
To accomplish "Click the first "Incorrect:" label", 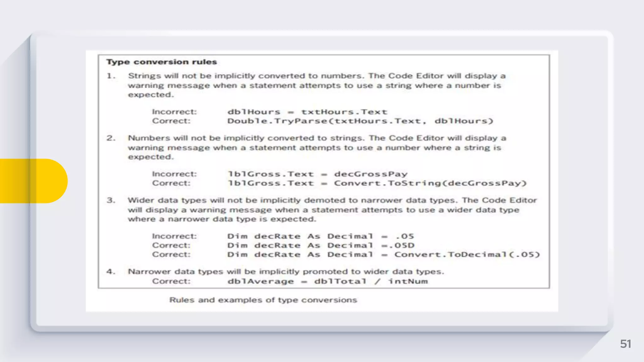I will pyautogui.click(x=174, y=112).
